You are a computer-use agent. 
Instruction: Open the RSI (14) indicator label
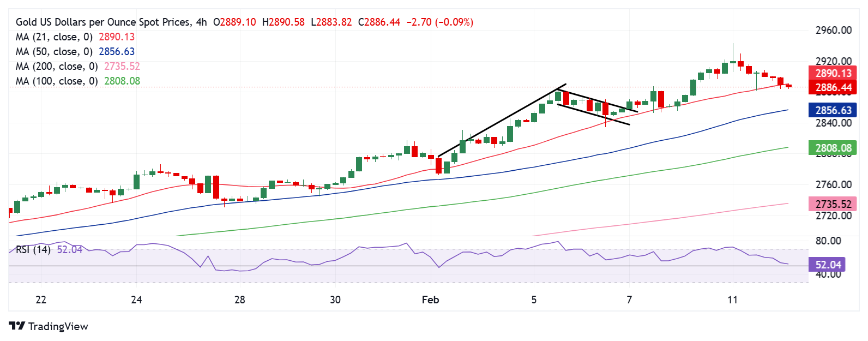pyautogui.click(x=33, y=250)
